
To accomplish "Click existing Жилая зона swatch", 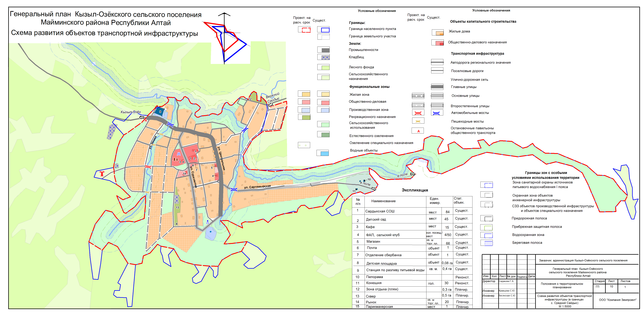I will pyautogui.click(x=324, y=94).
